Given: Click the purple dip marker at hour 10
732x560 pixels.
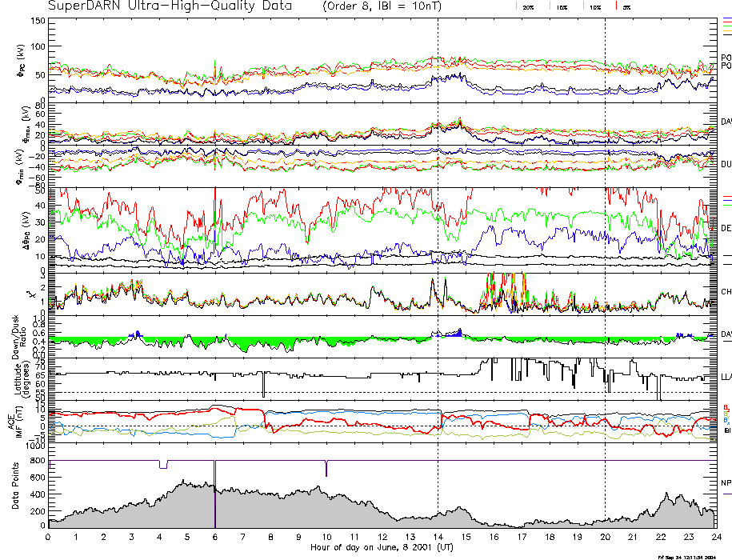Looking at the screenshot, I should click(x=326, y=468).
